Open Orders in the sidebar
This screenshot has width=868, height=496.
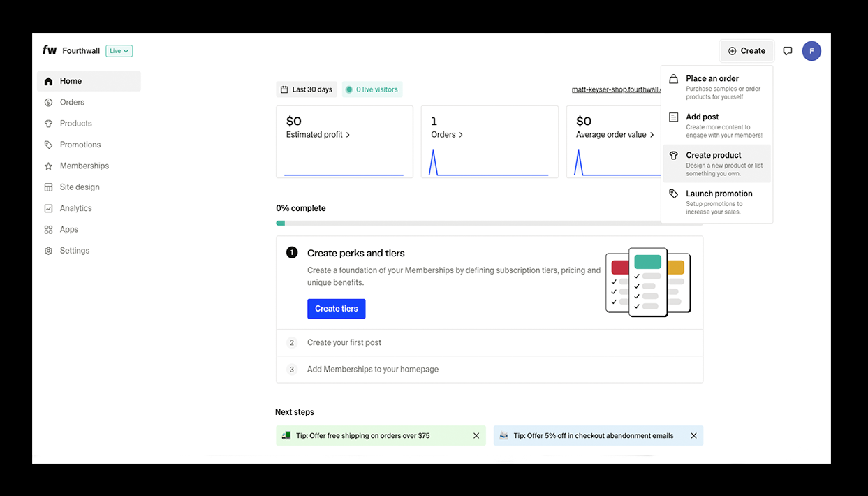point(72,102)
